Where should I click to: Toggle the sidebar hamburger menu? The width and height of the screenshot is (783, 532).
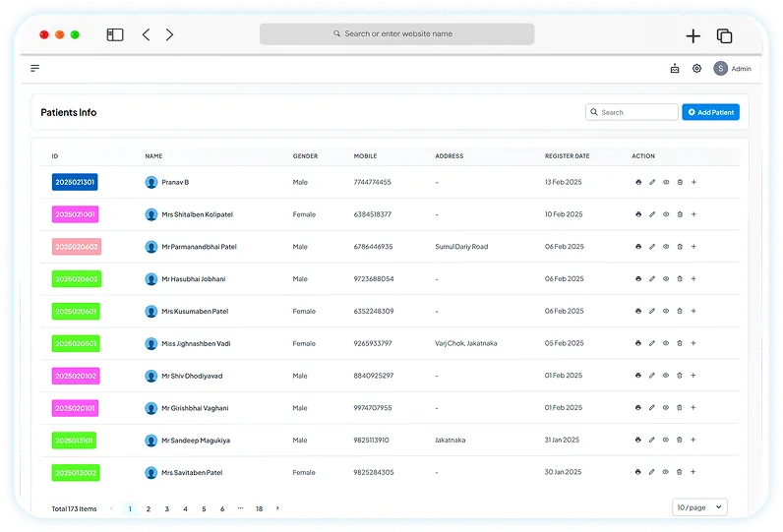[35, 68]
